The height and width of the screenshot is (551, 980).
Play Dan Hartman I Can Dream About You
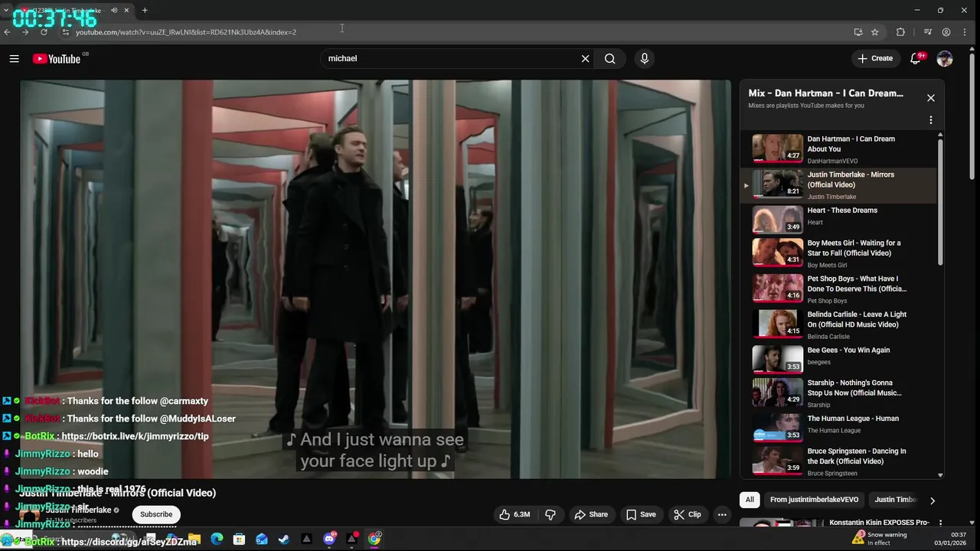[838, 149]
